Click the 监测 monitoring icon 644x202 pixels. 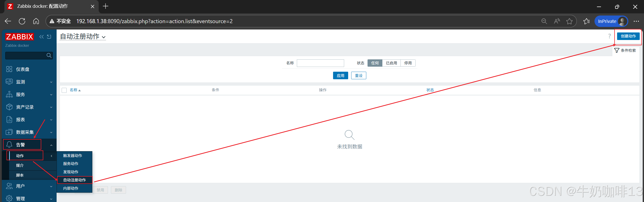[9, 82]
